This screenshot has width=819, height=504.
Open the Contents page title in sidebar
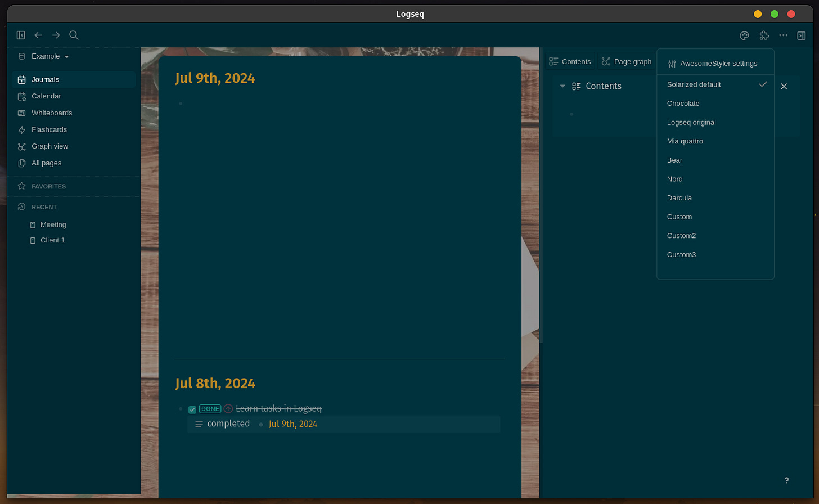pyautogui.click(x=604, y=86)
